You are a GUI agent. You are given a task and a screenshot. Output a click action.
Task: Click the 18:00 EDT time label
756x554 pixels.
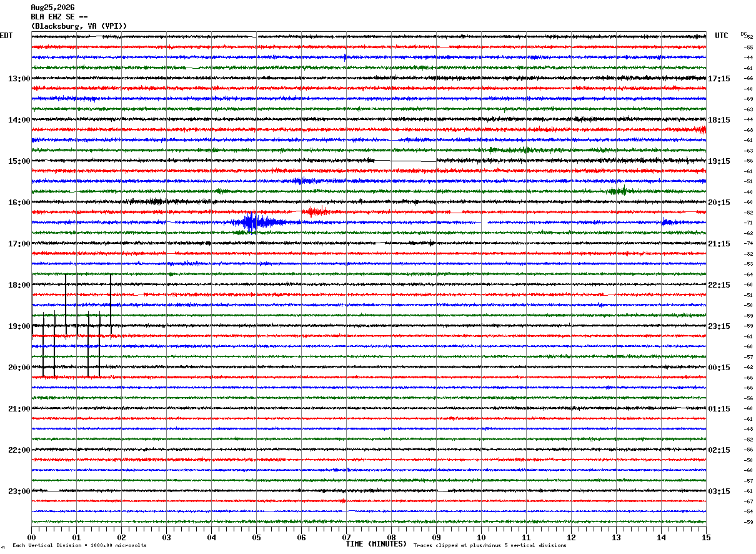coord(19,285)
